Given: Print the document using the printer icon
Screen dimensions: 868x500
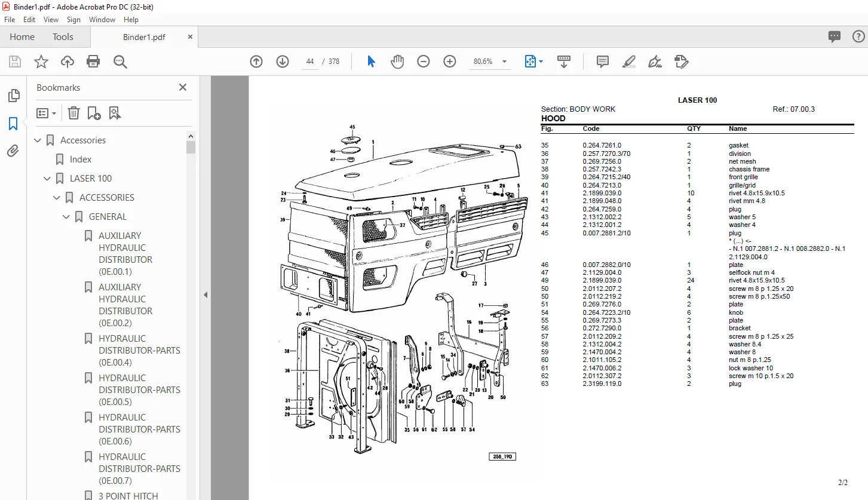Looking at the screenshot, I should pos(93,62).
